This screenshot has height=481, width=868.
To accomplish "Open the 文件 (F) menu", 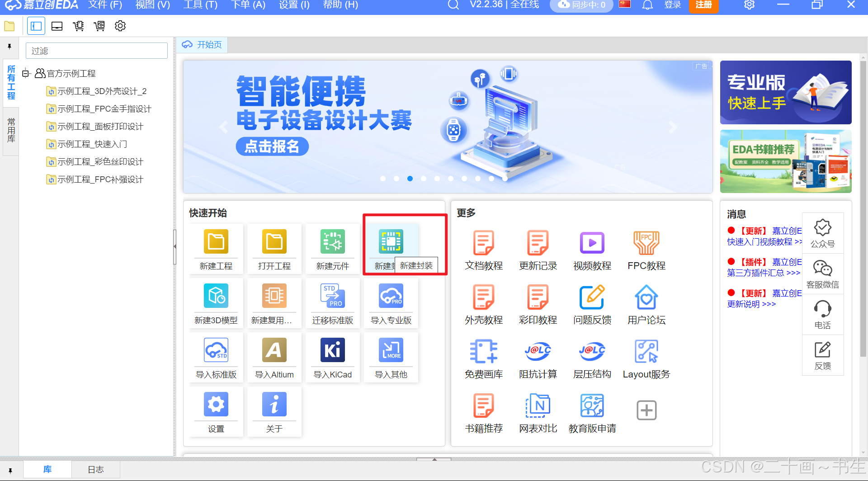I will pyautogui.click(x=105, y=5).
